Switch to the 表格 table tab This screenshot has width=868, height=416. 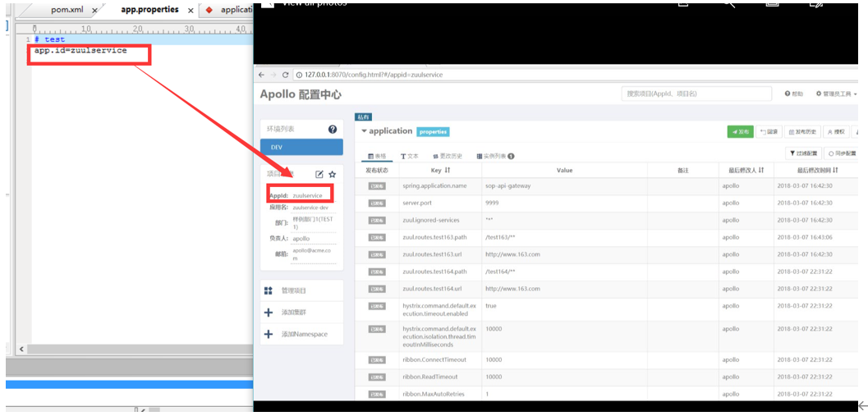[378, 157]
